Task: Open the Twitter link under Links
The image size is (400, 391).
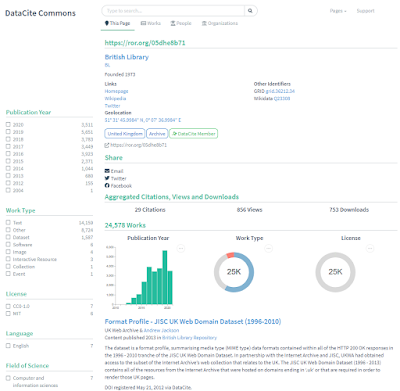Action: [x=112, y=106]
